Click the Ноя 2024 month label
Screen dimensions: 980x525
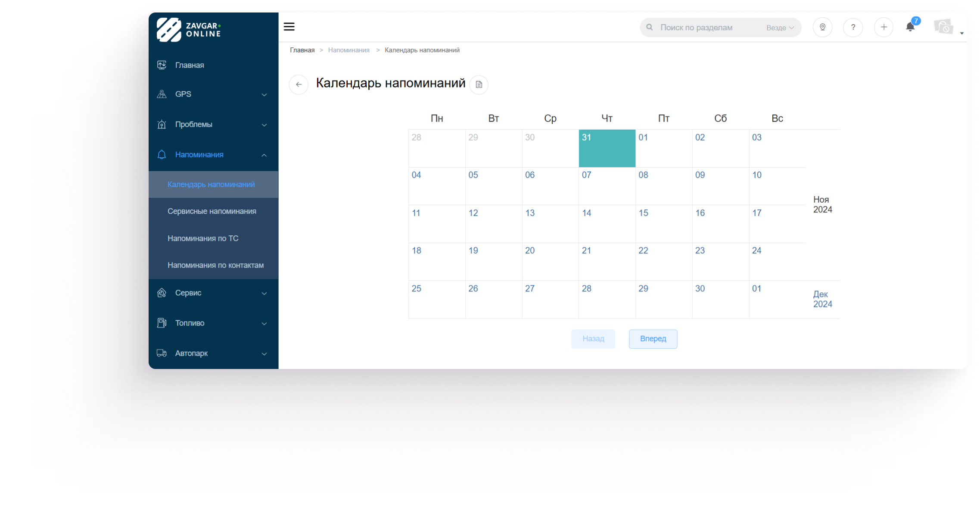(822, 204)
